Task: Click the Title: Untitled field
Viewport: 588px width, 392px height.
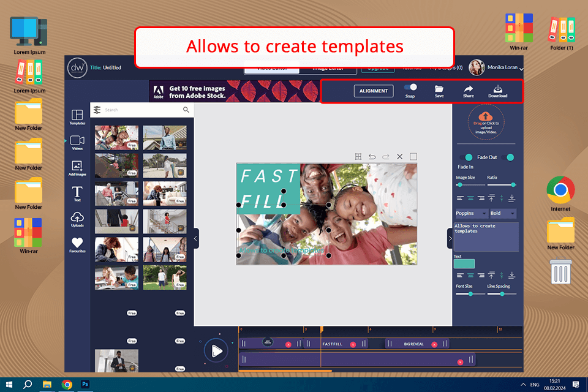Action: pos(106,67)
